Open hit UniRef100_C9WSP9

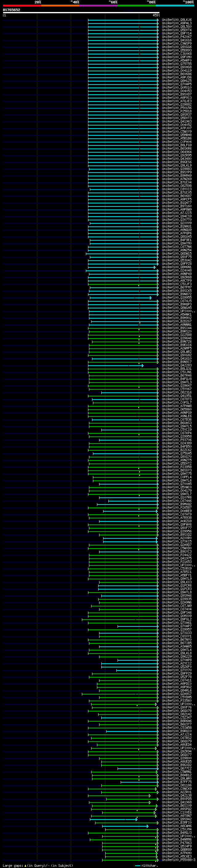click(x=177, y=43)
